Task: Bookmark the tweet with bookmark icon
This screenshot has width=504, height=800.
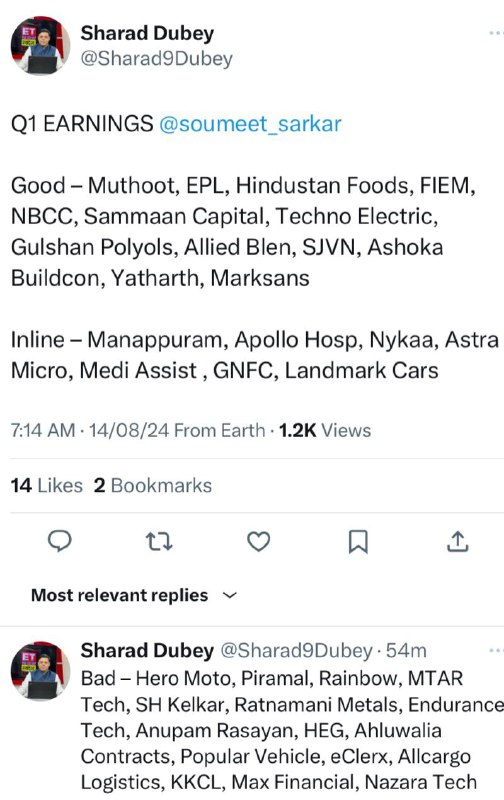Action: pos(358,542)
